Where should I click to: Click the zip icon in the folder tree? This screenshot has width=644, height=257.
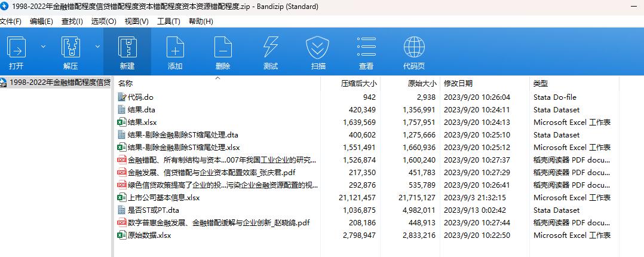tap(4, 82)
